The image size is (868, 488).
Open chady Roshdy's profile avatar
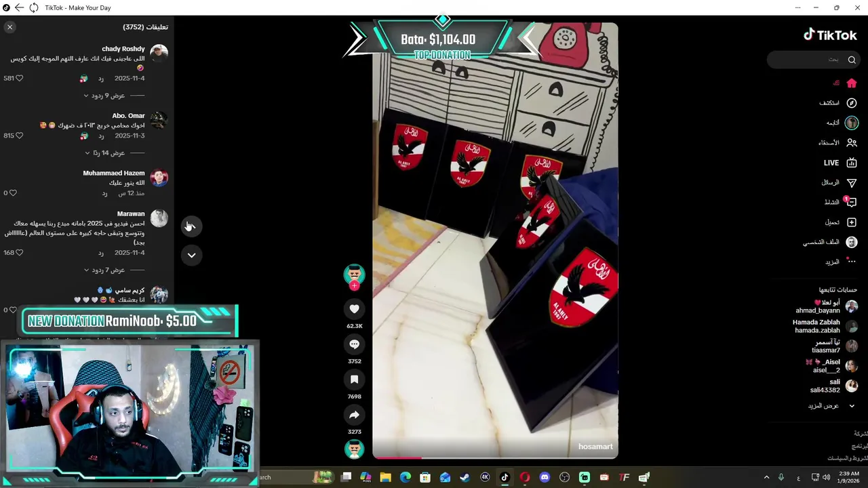point(159,53)
